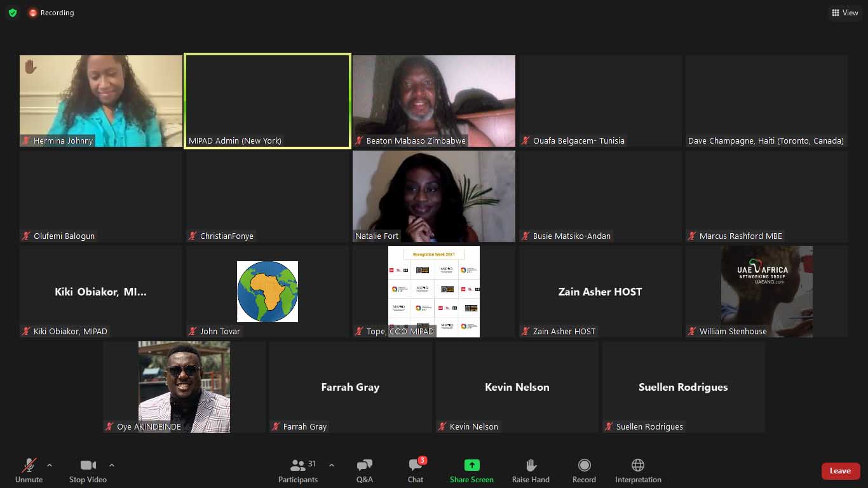Select Natalie Fort's video tile
The height and width of the screenshot is (488, 868).
434,196
